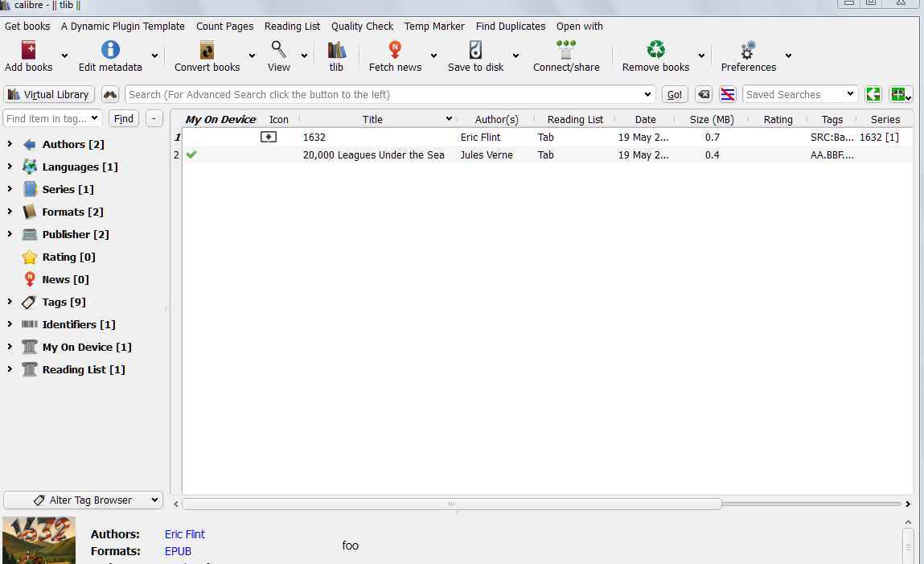This screenshot has height=564, width=924.
Task: Open the Remove books dropdown arrow
Action: point(701,56)
